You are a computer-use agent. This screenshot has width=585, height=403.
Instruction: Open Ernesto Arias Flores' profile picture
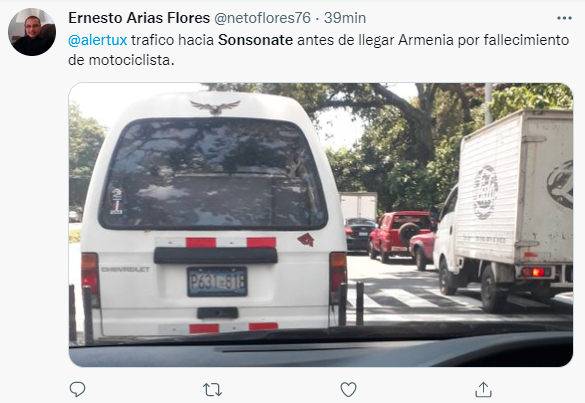[32, 32]
